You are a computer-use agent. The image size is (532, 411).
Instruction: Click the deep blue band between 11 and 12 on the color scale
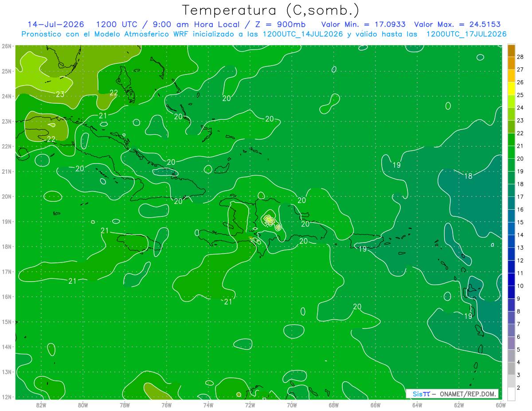tap(511, 266)
